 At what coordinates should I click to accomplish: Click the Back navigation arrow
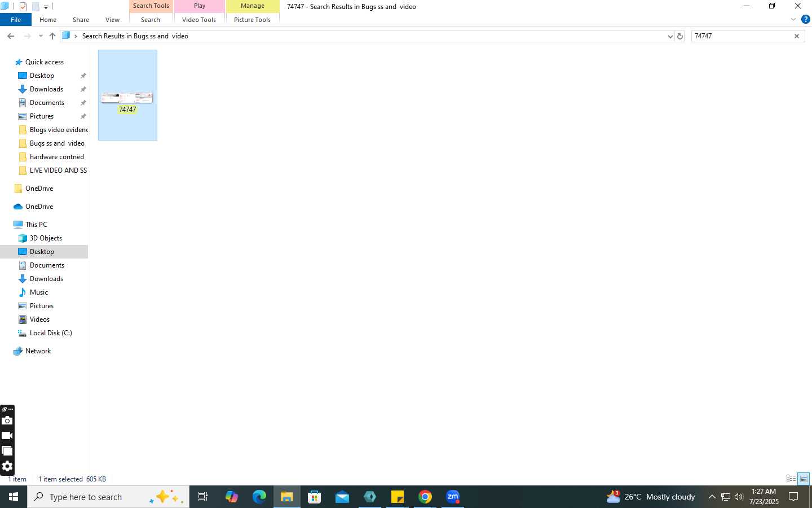pyautogui.click(x=11, y=36)
